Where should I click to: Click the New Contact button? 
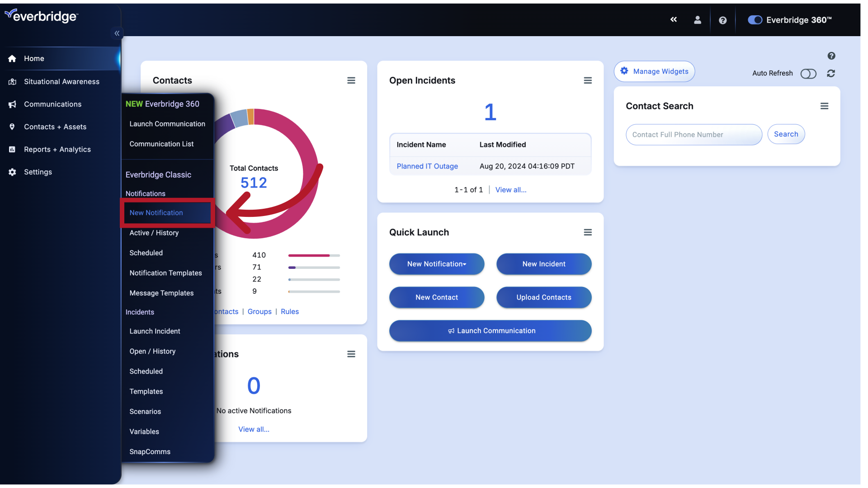tap(437, 297)
